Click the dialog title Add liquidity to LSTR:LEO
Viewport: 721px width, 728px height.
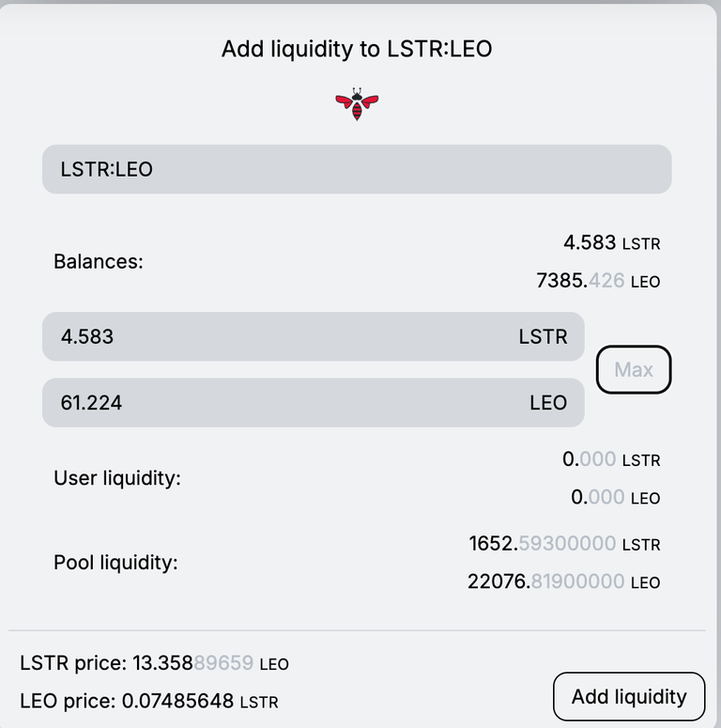[357, 49]
